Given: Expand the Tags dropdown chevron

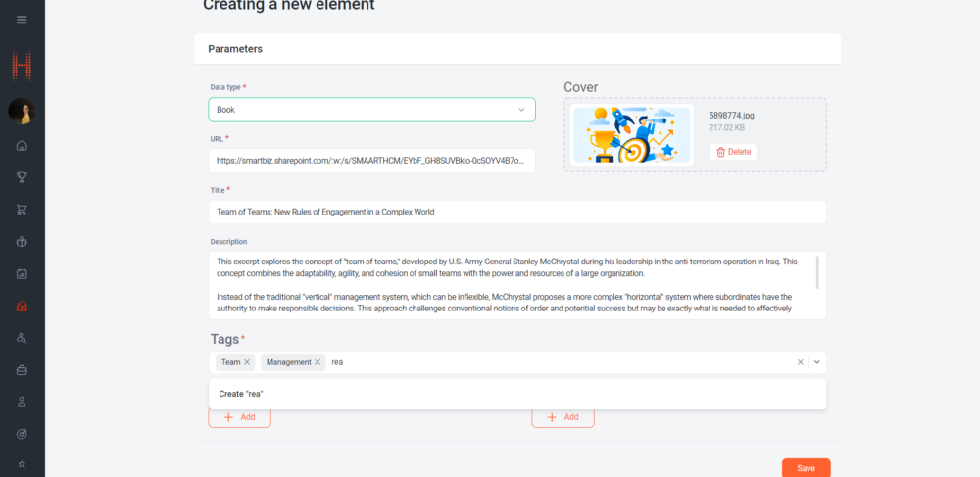Looking at the screenshot, I should tap(817, 362).
